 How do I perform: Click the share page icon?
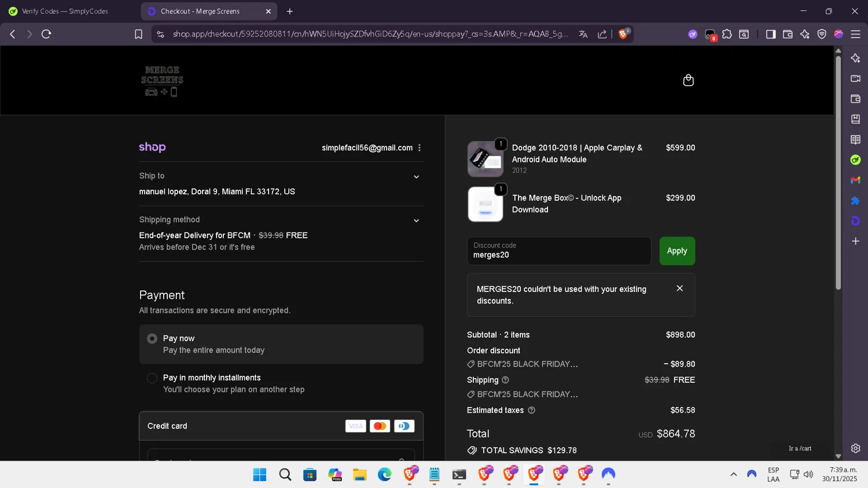(x=602, y=34)
